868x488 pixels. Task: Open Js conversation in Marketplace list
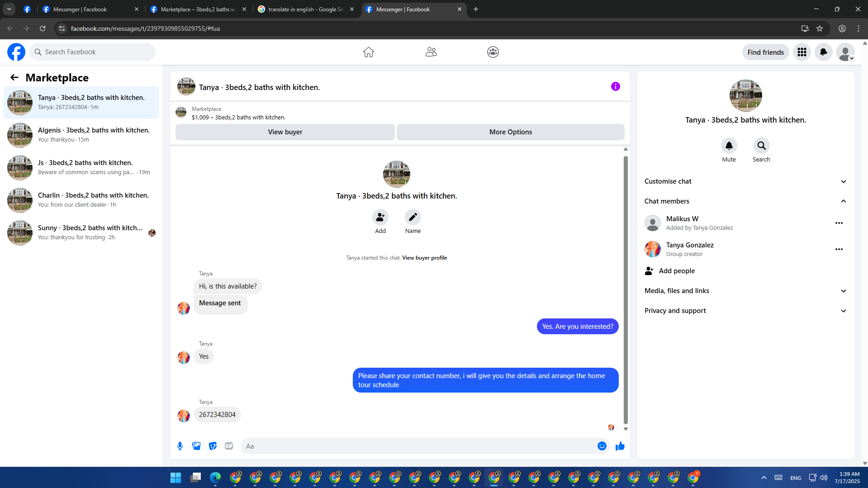tap(81, 168)
